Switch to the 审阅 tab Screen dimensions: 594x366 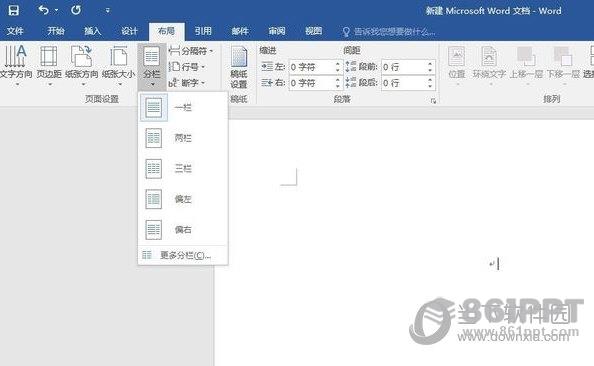[x=277, y=31]
